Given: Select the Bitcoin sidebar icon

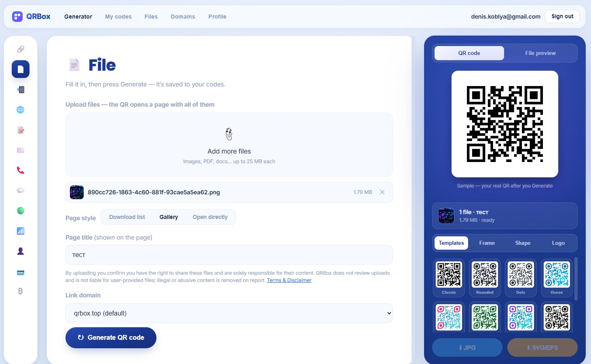Looking at the screenshot, I should click(x=21, y=291).
